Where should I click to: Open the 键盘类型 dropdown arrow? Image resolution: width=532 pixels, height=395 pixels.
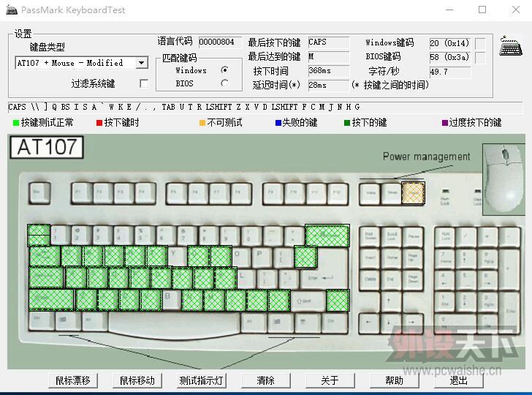142,63
